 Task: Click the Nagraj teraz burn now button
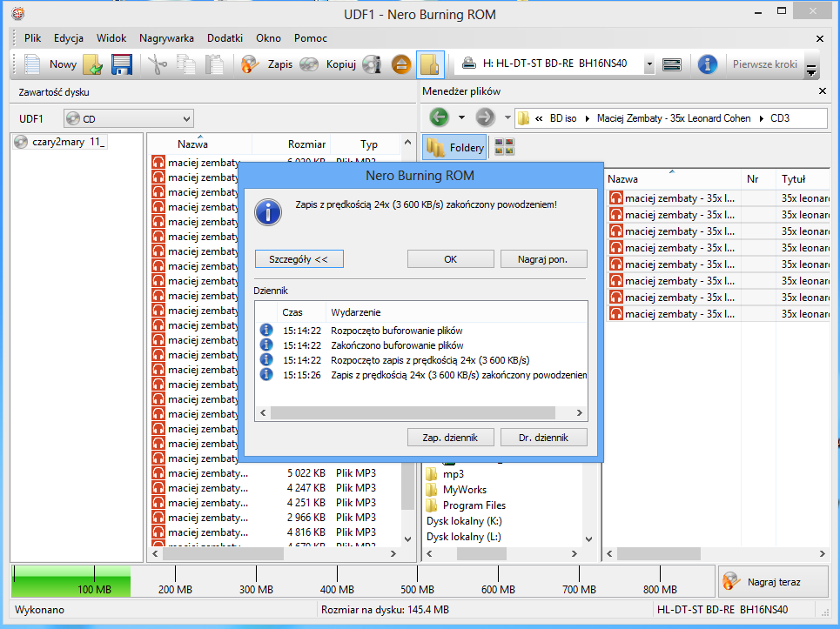[x=773, y=582]
